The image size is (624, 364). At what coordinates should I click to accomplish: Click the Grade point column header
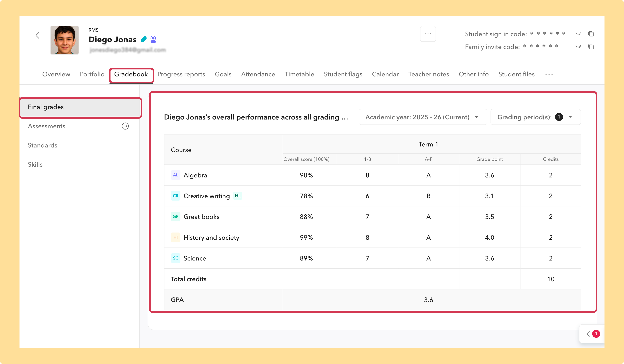tap(490, 159)
